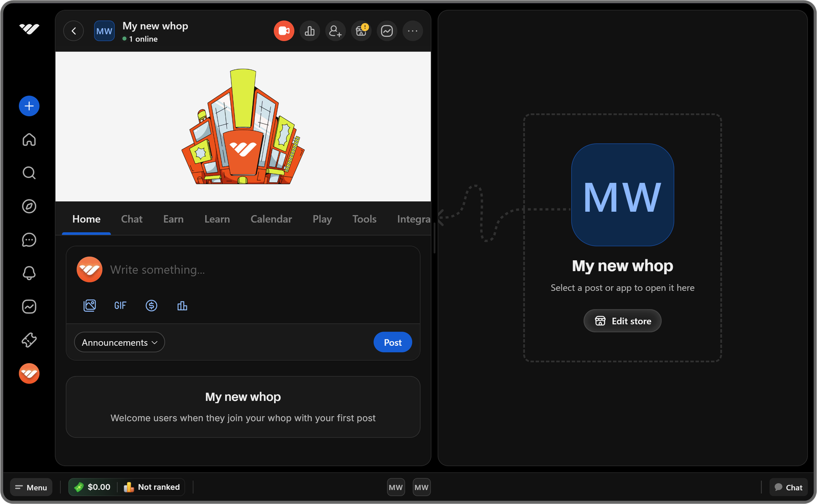Open the Calendar tab
The image size is (817, 504).
[271, 219]
